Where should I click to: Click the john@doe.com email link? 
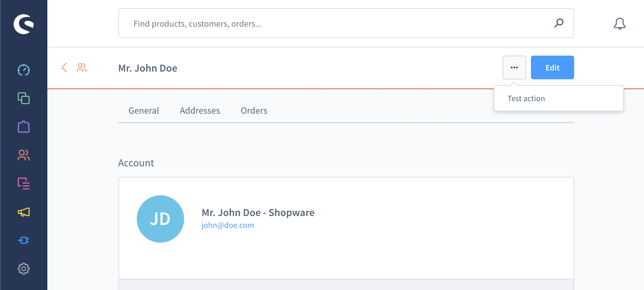[228, 225]
